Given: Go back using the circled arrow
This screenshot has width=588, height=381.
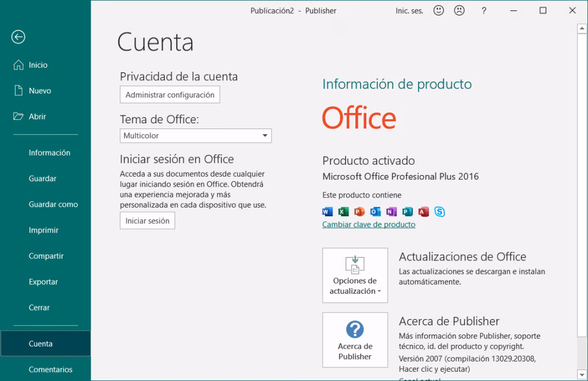Looking at the screenshot, I should point(18,37).
